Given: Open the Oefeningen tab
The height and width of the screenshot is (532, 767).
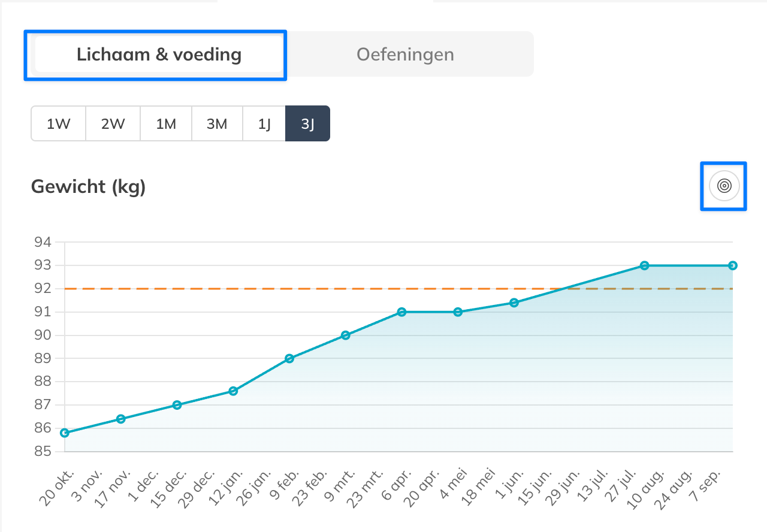Looking at the screenshot, I should [405, 55].
